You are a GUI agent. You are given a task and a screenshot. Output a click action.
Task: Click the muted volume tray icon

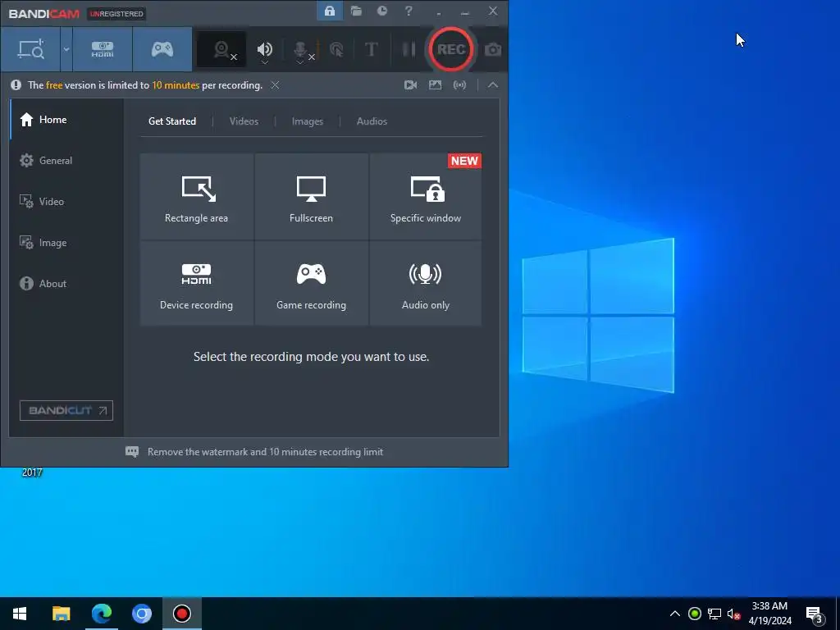[734, 614]
